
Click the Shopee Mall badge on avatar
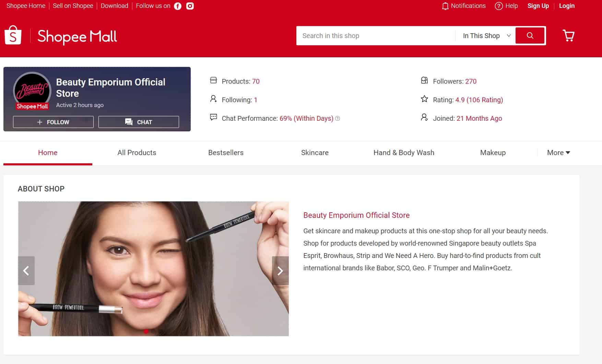32,106
